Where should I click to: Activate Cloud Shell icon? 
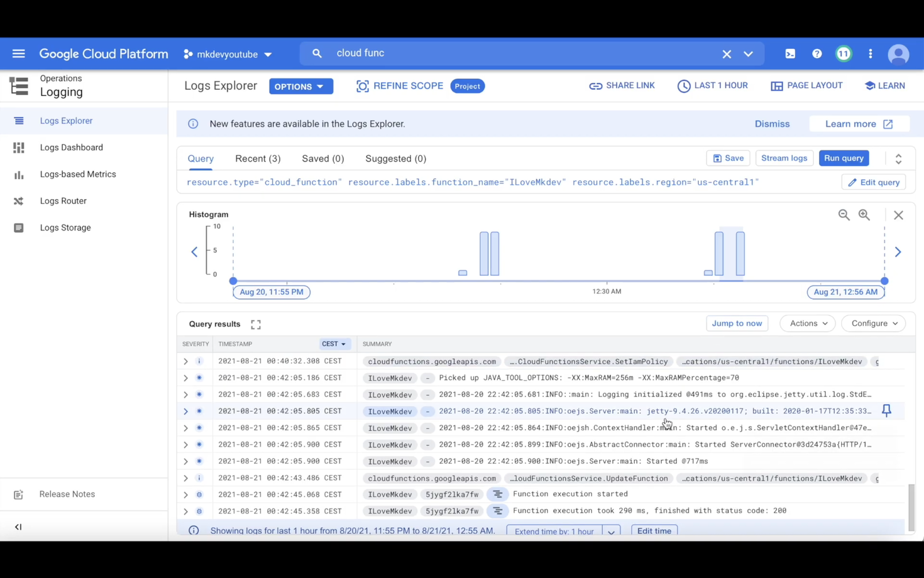(790, 54)
